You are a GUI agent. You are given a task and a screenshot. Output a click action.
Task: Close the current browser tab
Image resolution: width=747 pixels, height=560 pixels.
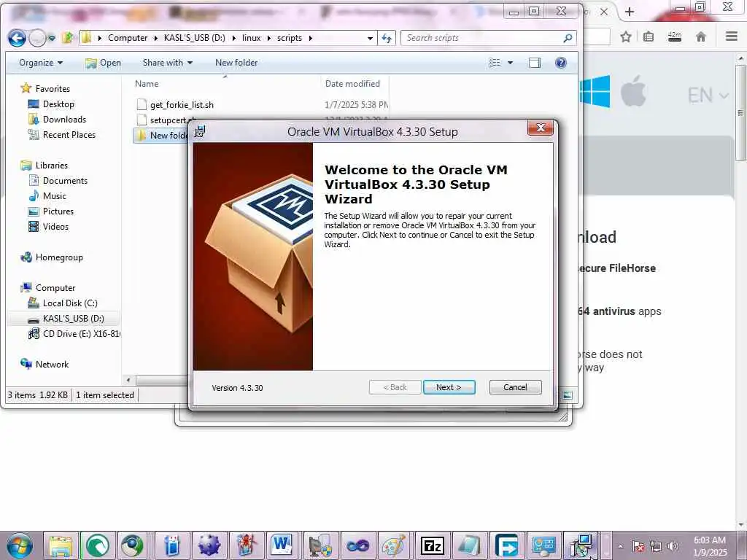tap(603, 12)
